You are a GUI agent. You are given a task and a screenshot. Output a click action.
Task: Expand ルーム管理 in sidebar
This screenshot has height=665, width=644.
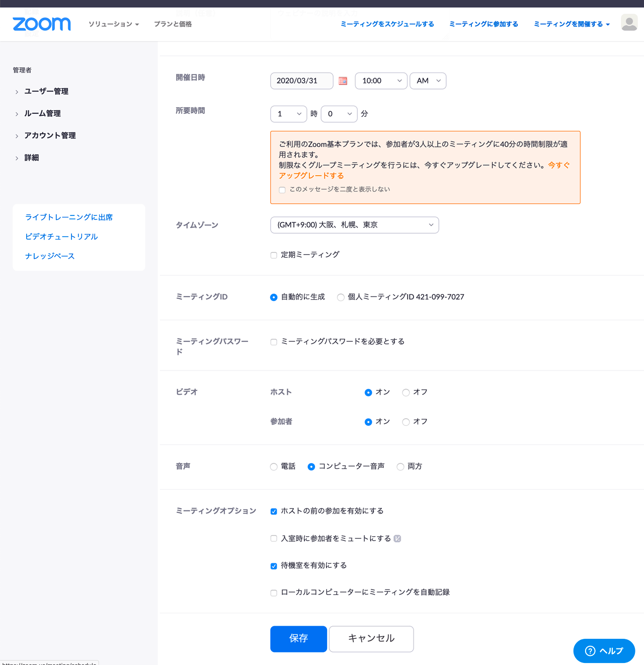point(42,114)
